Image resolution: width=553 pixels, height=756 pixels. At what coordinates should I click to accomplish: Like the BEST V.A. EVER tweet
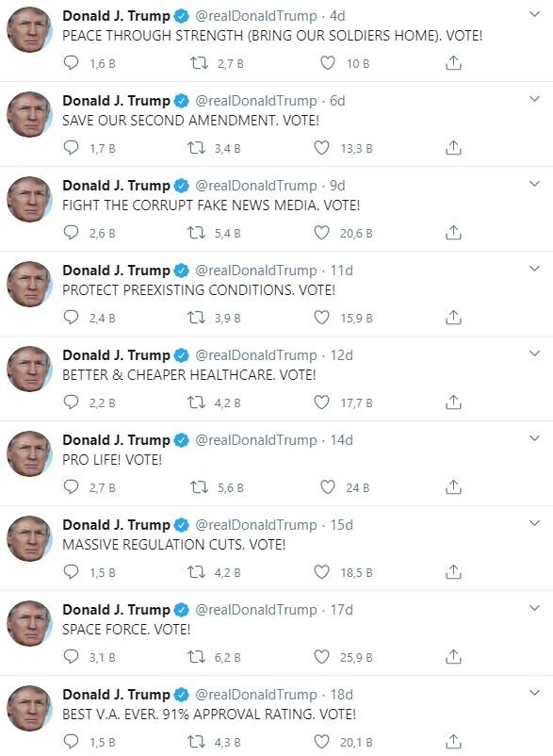coord(322,742)
